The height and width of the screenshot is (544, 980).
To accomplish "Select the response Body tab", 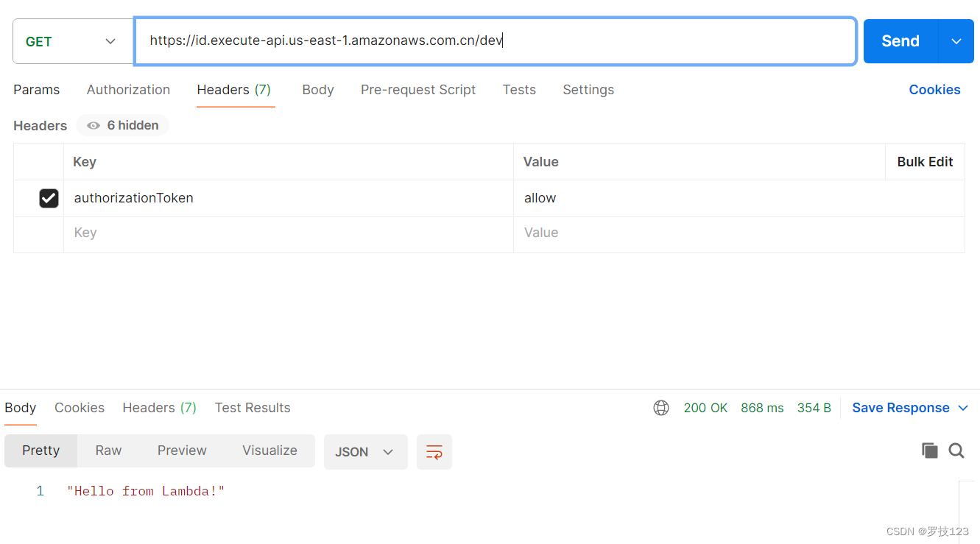I will pyautogui.click(x=20, y=408).
